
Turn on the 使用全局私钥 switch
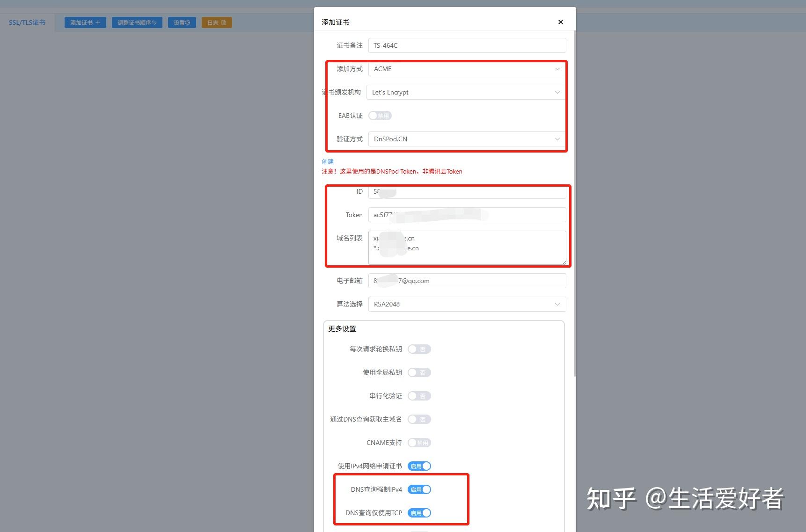(419, 372)
